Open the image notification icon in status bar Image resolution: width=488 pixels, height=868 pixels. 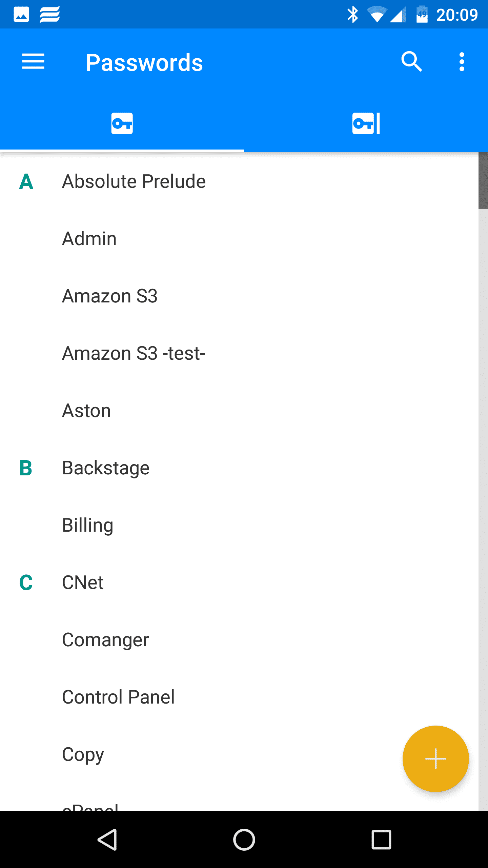click(21, 15)
